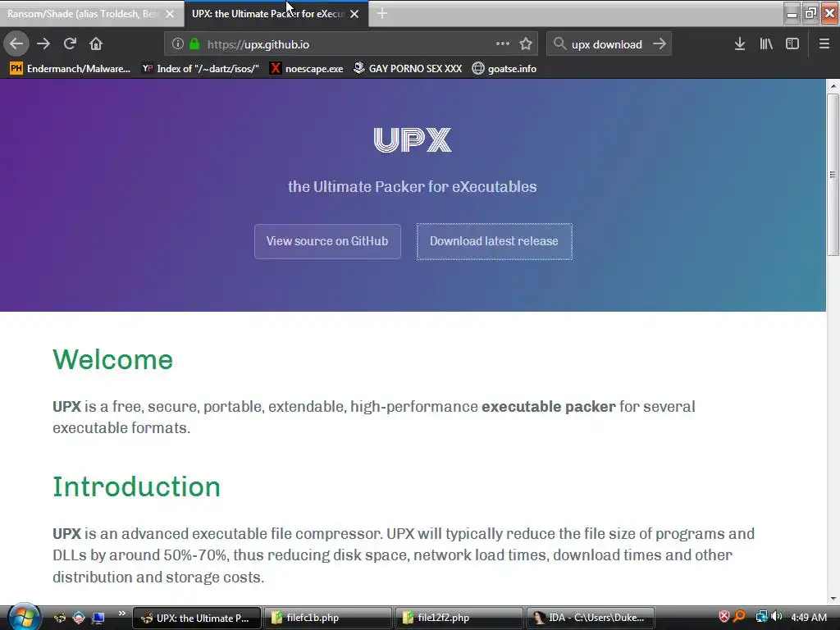Click the Welcome heading
The image size is (840, 630).
112,359
